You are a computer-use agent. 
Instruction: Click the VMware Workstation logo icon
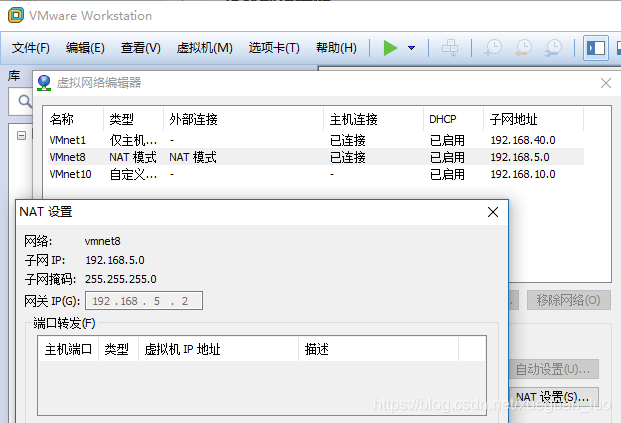[x=16, y=15]
